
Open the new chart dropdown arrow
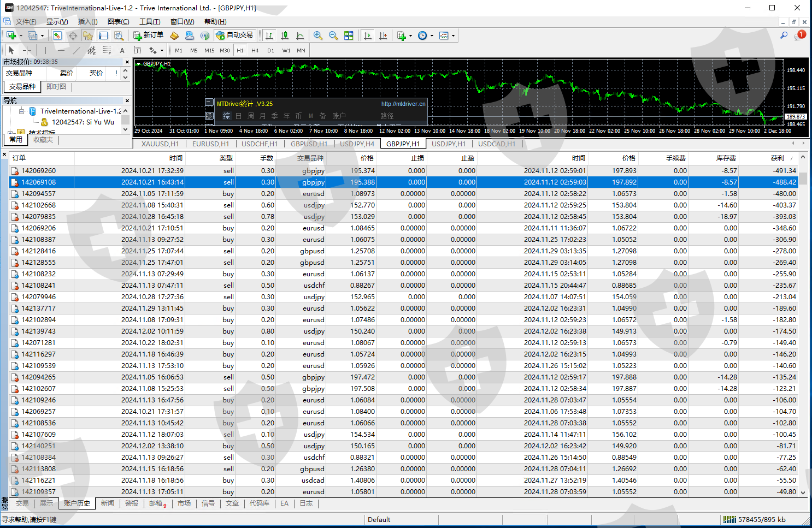click(x=21, y=35)
